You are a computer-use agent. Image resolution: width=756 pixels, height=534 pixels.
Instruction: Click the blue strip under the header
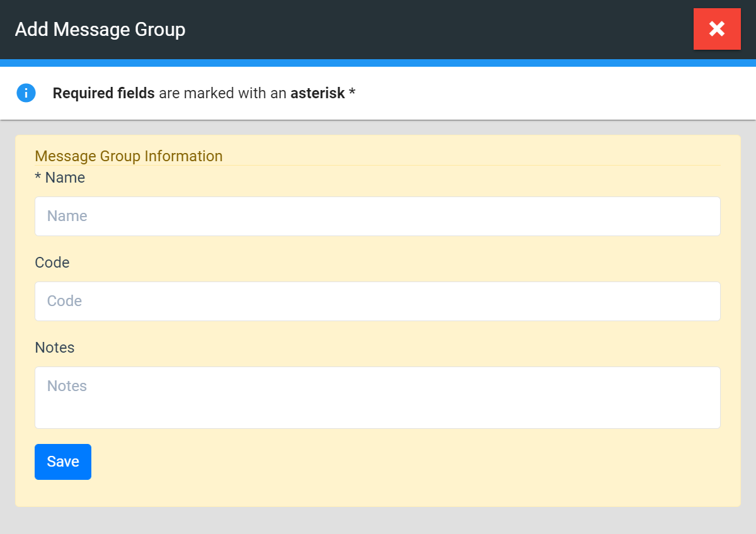pyautogui.click(x=378, y=63)
